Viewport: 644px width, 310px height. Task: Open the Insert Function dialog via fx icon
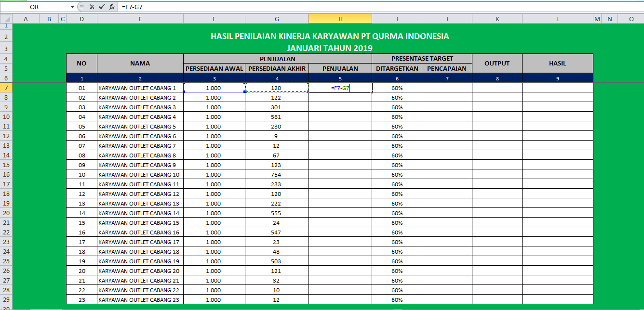pos(111,7)
